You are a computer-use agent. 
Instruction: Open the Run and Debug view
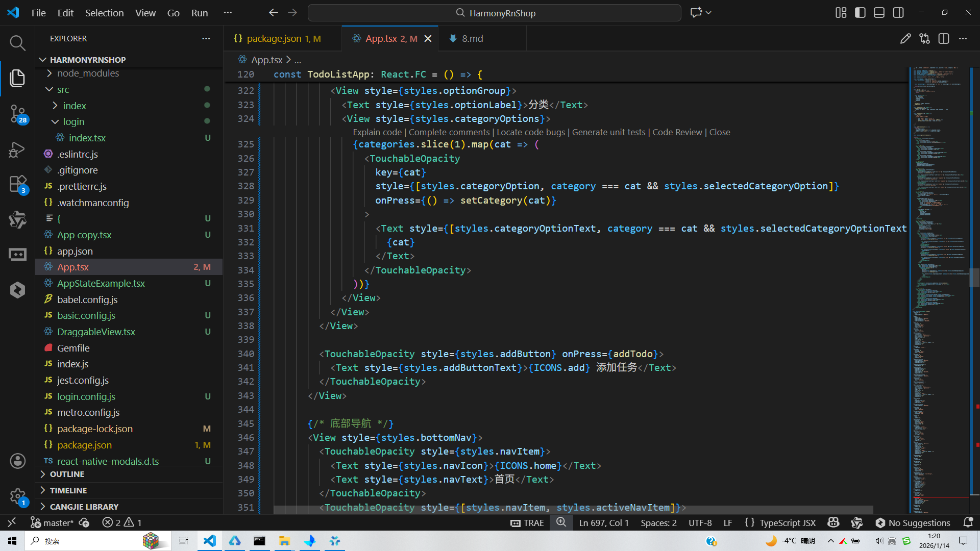(x=17, y=149)
